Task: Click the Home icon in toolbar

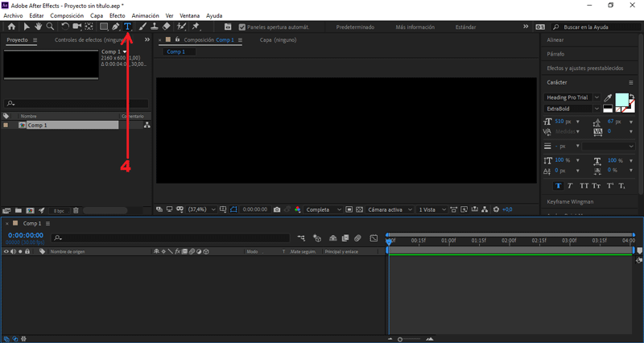Action: pyautogui.click(x=11, y=27)
